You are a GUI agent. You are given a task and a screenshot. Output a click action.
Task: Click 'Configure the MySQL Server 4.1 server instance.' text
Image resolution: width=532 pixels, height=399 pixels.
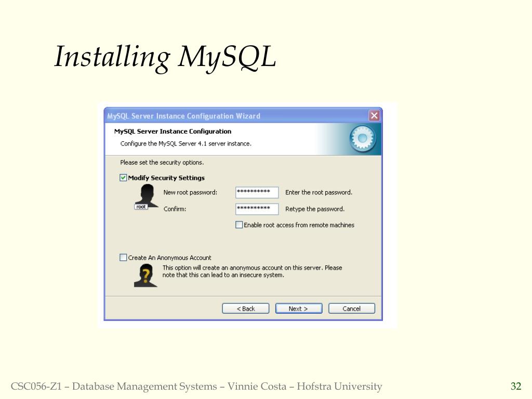click(x=185, y=143)
